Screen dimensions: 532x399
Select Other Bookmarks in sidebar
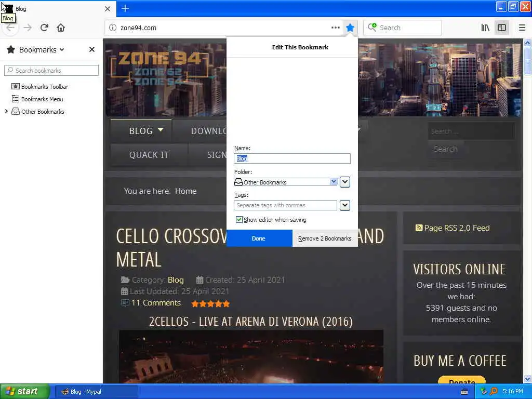[37, 112]
